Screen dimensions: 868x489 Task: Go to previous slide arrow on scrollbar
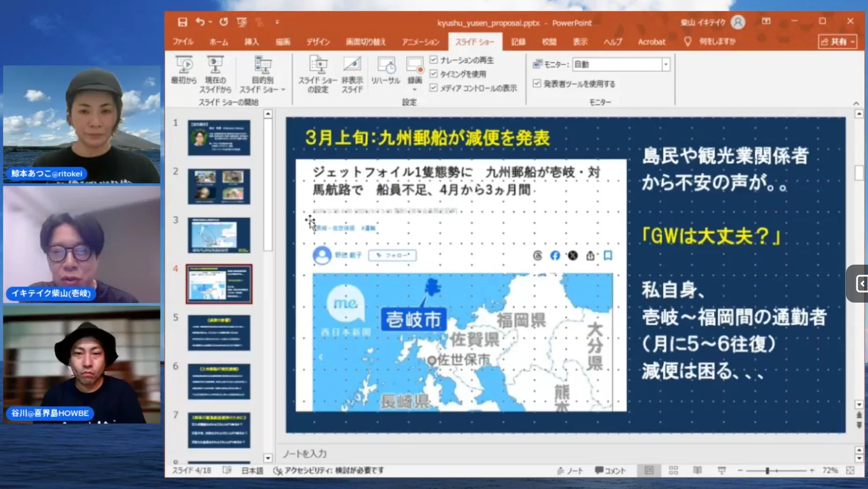point(859,415)
